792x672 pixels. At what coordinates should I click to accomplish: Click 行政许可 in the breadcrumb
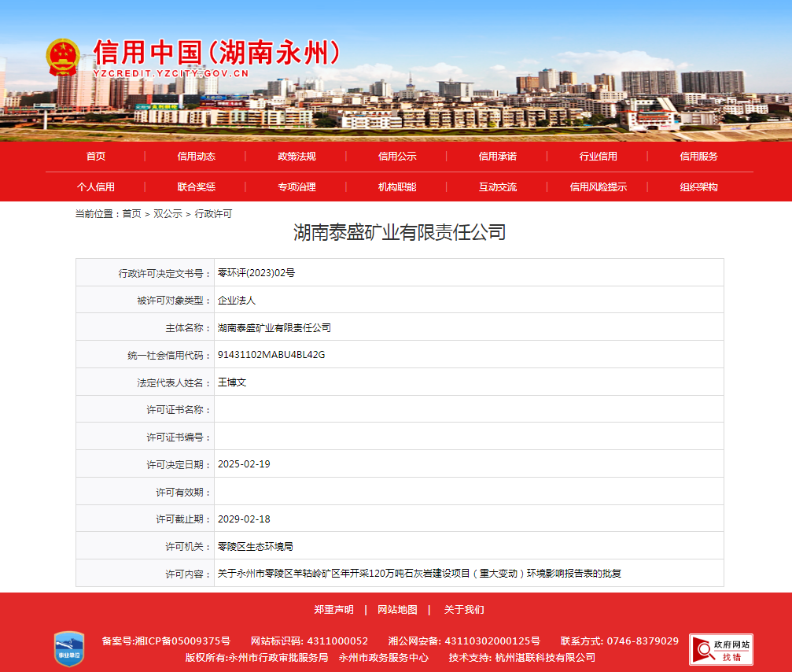tap(213, 214)
